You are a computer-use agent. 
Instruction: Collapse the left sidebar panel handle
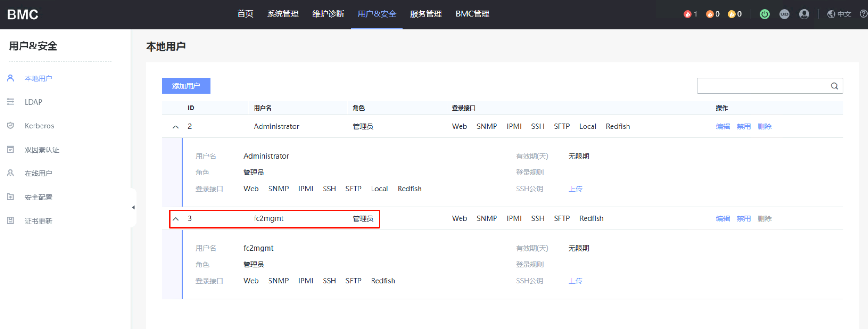[133, 207]
